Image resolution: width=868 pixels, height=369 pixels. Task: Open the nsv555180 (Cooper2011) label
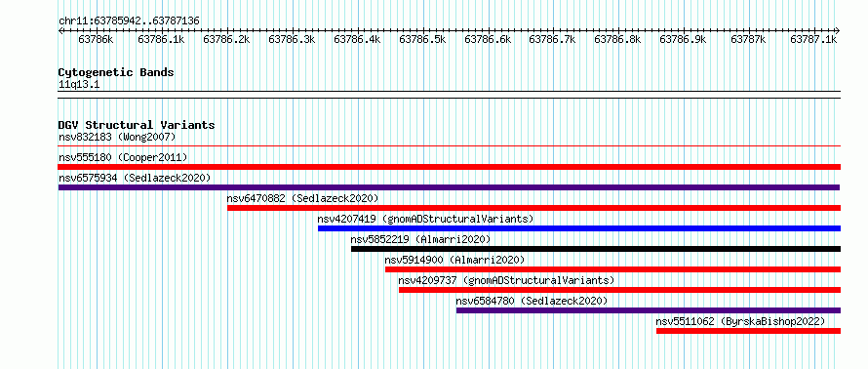click(x=123, y=157)
